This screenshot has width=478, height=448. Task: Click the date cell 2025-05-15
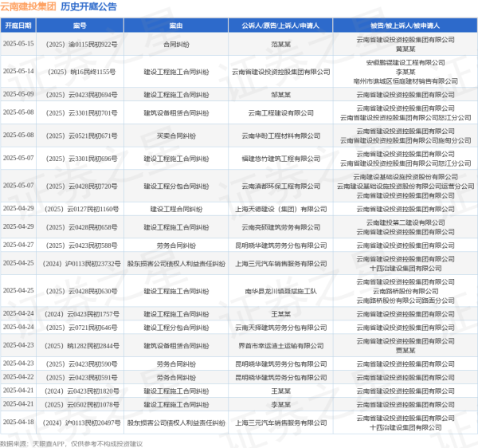(x=18, y=44)
